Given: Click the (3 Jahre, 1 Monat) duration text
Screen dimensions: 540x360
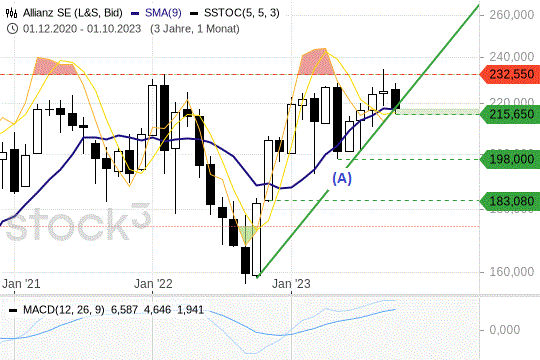Looking at the screenshot, I should tap(195, 29).
